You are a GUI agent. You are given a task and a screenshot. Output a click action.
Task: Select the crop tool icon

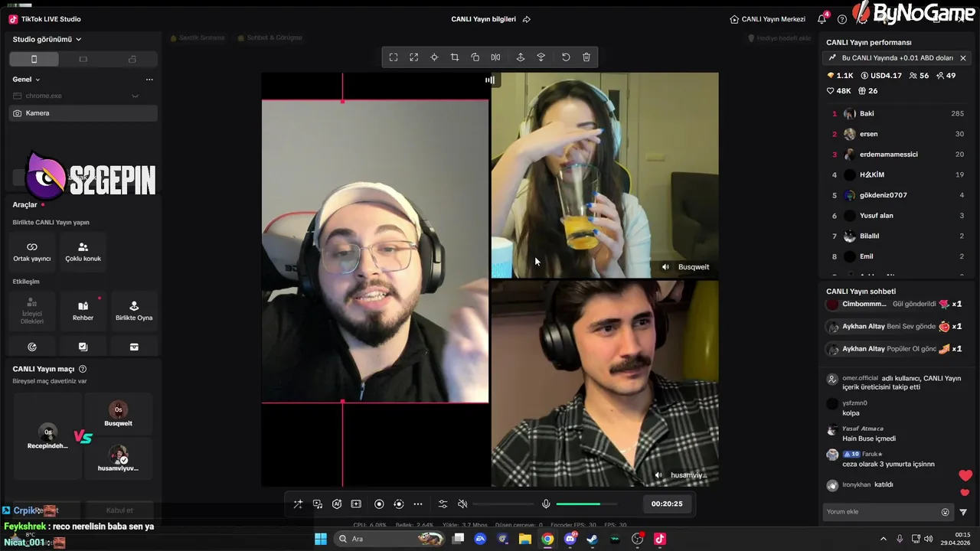(455, 57)
